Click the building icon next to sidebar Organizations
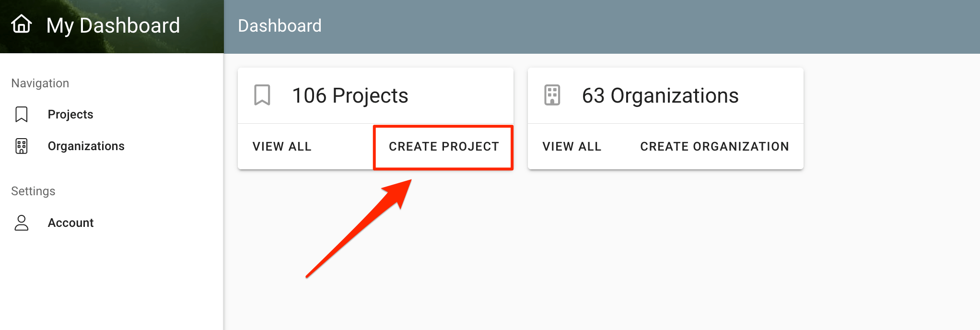 click(x=22, y=146)
